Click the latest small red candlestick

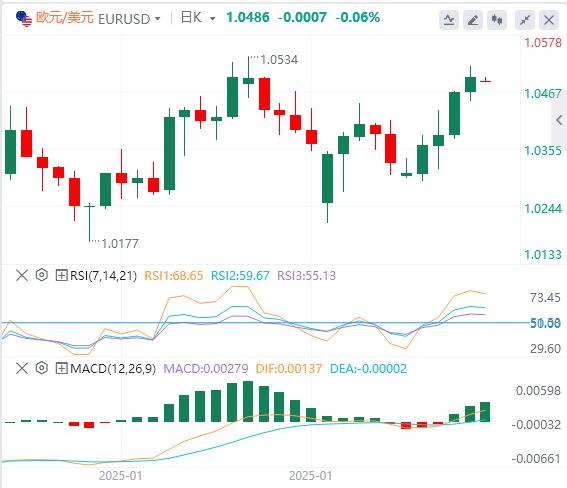485,81
